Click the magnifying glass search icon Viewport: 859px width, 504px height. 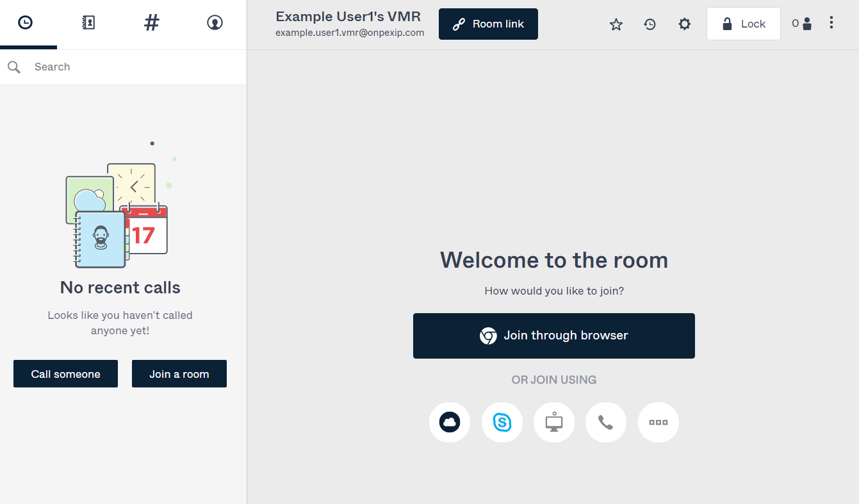(14, 67)
